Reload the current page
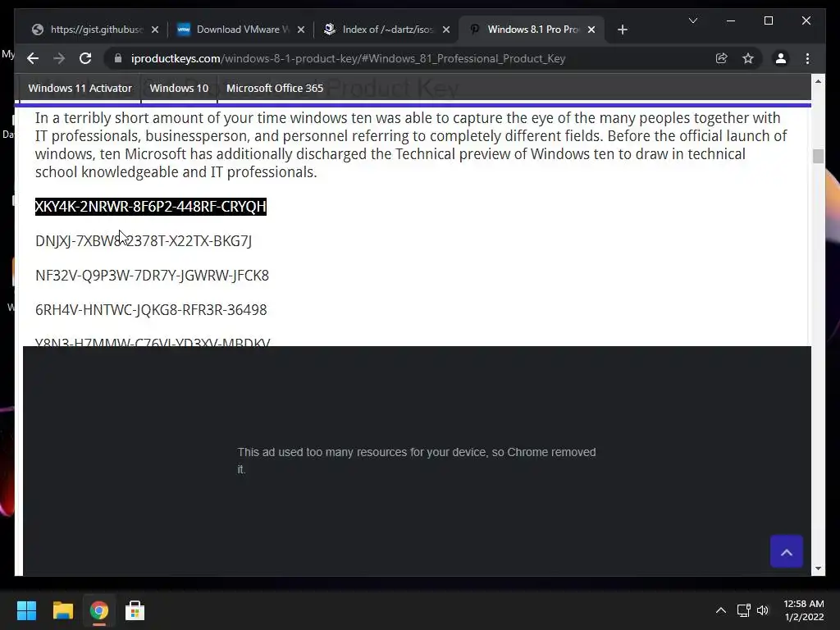The height and width of the screenshot is (630, 840). click(85, 58)
